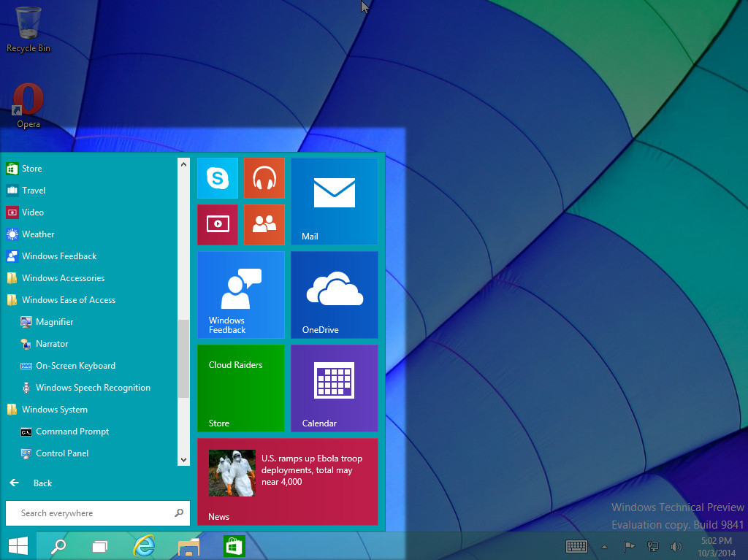This screenshot has width=748, height=560.
Task: Click the Windows Start button
Action: pyautogui.click(x=18, y=545)
